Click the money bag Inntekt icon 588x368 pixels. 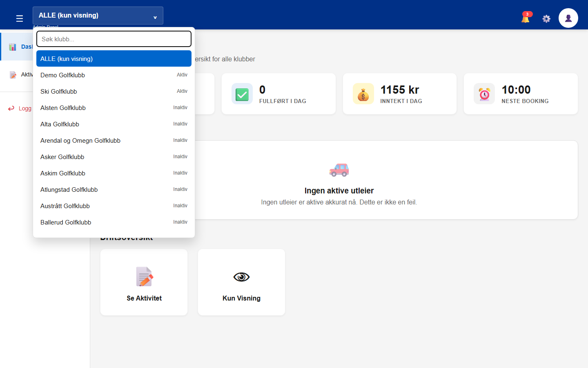click(x=363, y=94)
